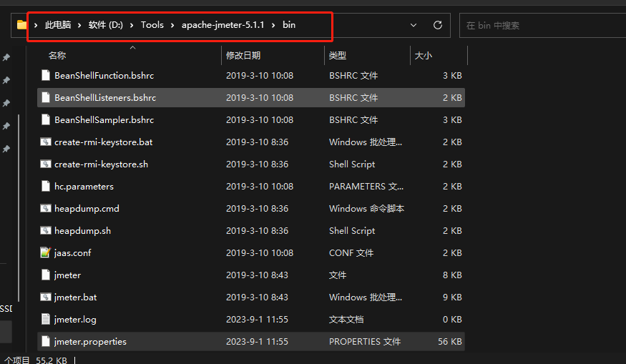The image size is (626, 364).
Task: Select jmeter.properties file name
Action: (90, 342)
